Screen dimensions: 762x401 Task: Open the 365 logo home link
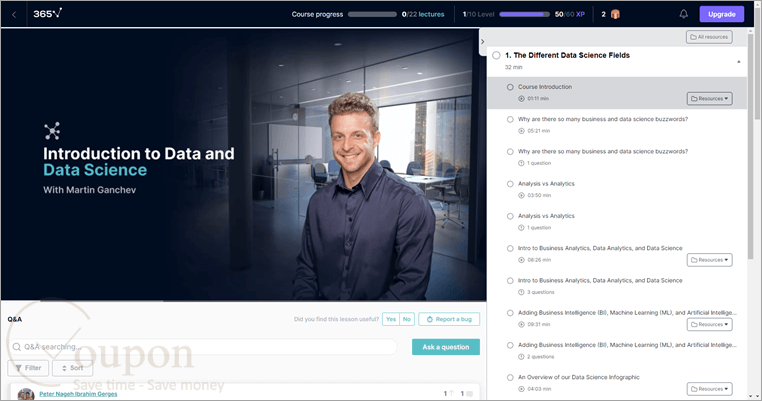(48, 14)
